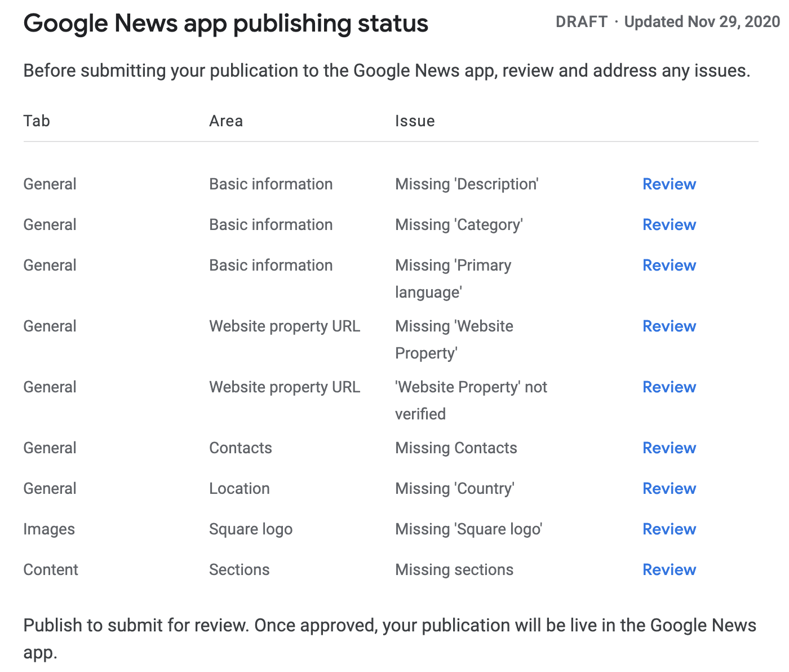Click 'Missing 'Primary language'' issue text
The image size is (789, 672).
(453, 278)
